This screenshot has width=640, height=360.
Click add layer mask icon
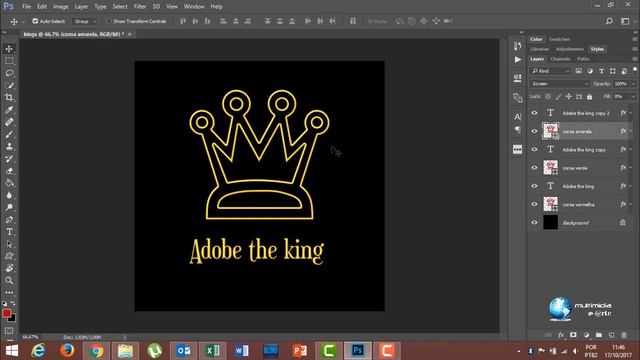point(573,335)
